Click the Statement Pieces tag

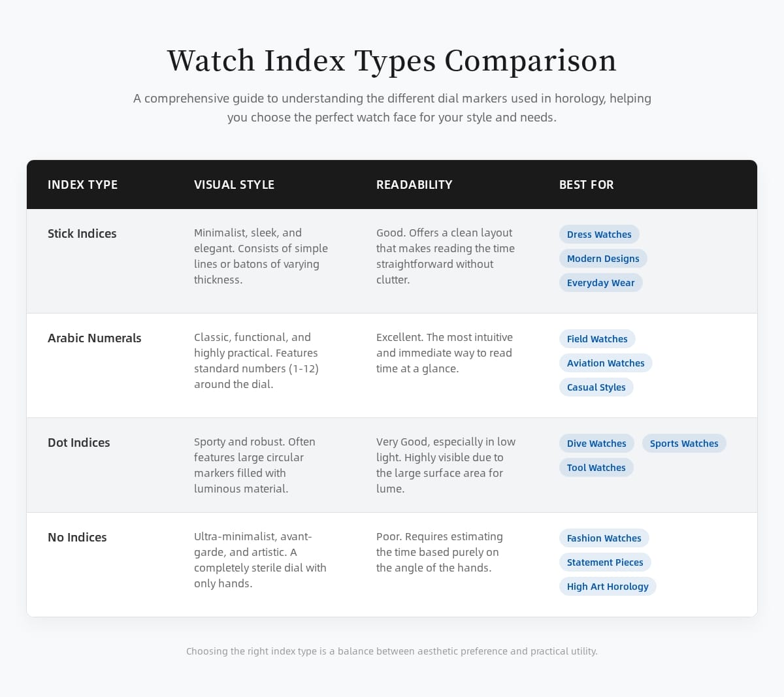tap(605, 562)
